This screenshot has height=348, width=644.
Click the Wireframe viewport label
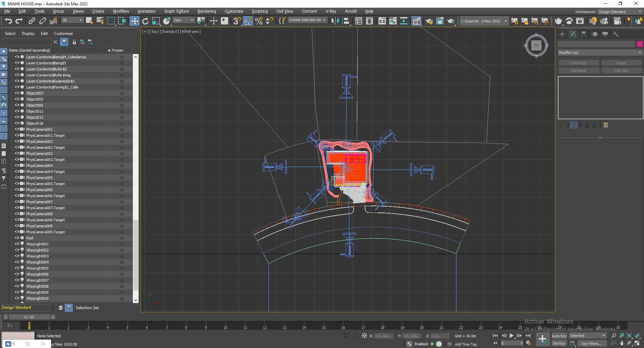190,32
